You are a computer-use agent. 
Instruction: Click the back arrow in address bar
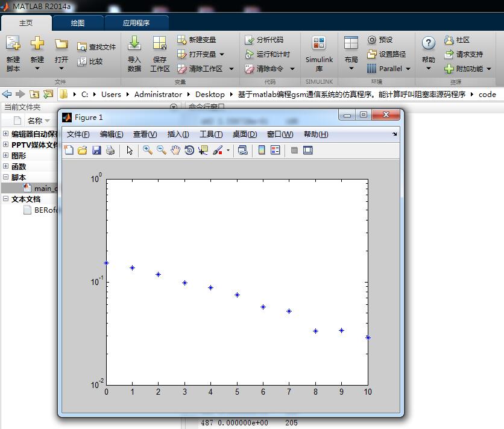coord(7,94)
